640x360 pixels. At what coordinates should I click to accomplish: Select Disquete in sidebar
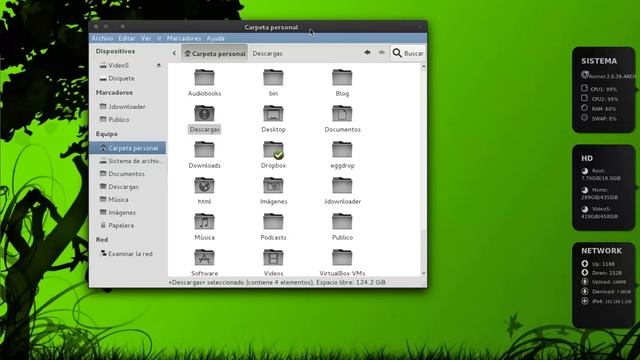(x=121, y=78)
